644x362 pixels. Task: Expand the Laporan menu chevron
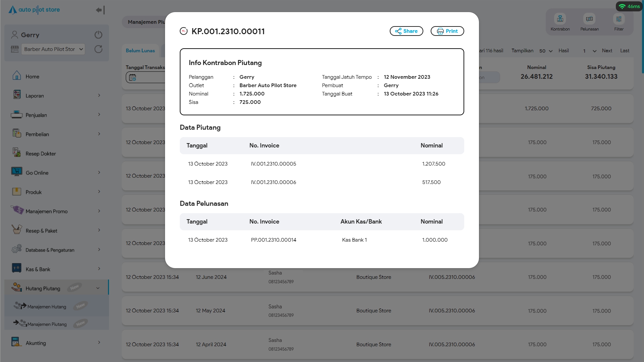(x=99, y=96)
